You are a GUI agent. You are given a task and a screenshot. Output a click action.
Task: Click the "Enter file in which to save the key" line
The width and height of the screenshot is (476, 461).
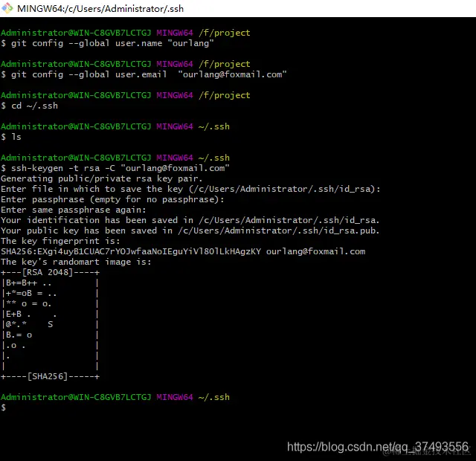tap(190, 189)
